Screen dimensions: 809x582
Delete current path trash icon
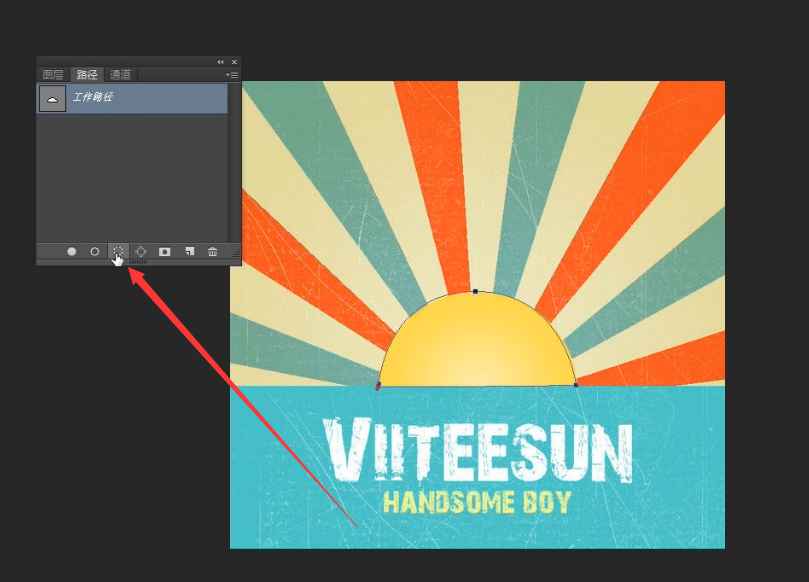(x=213, y=251)
